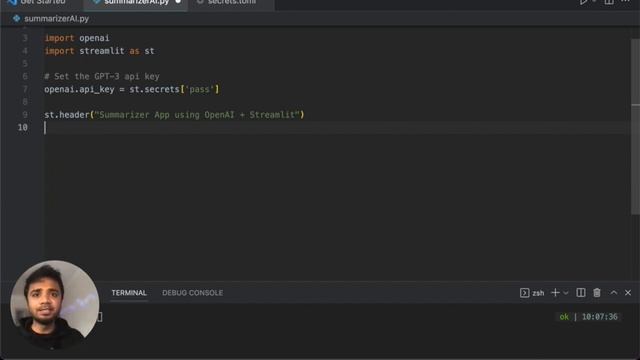Click the 10:07:36 timestamp in terminal

coord(600,317)
